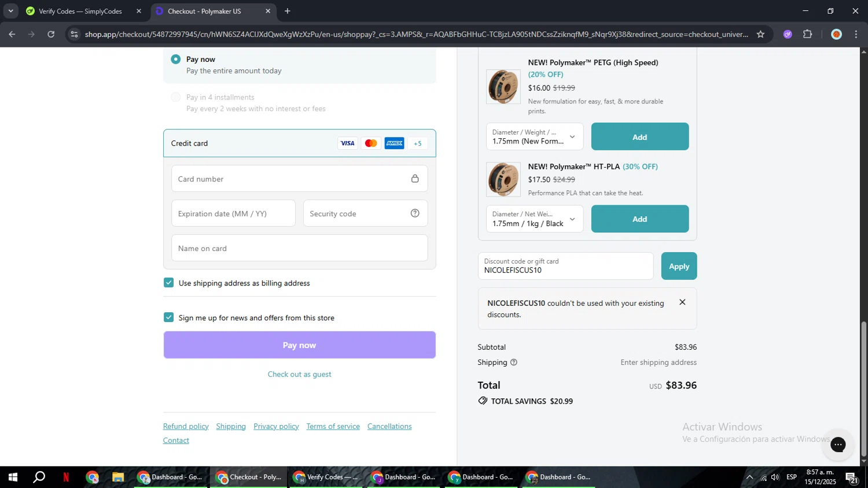Click the Total Savings tag icon
868x488 pixels.
click(483, 401)
